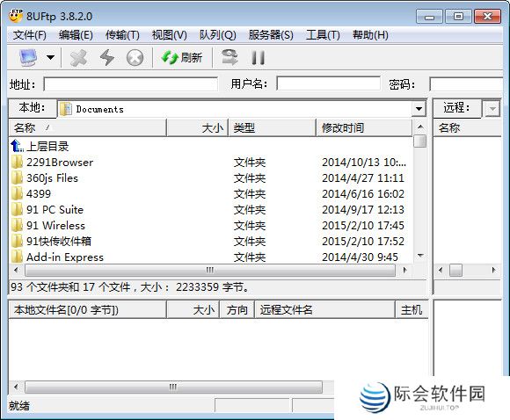Screen dimensions: 510x420
Task: Click the 本地 local button
Action: 33,108
